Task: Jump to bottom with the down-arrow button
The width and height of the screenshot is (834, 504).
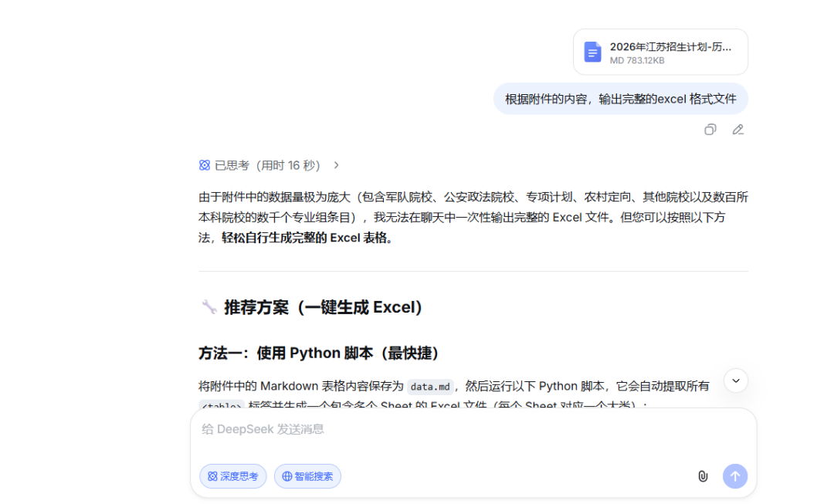Action: (x=736, y=381)
